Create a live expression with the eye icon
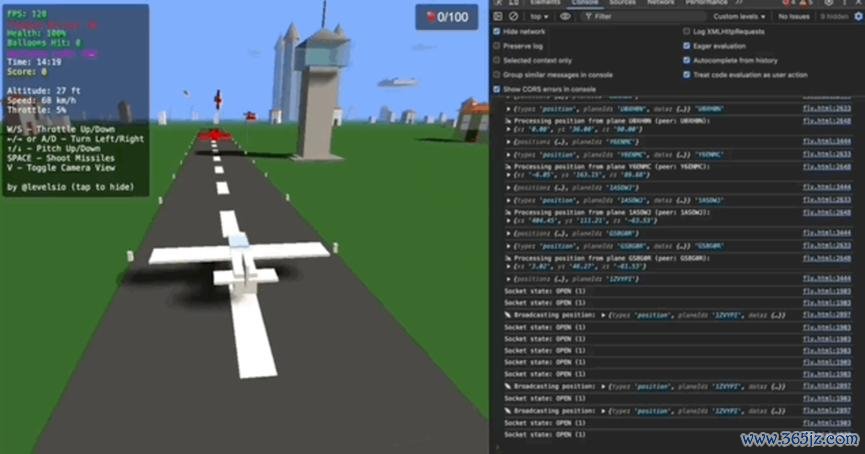This screenshot has height=454, width=865. pyautogui.click(x=565, y=17)
